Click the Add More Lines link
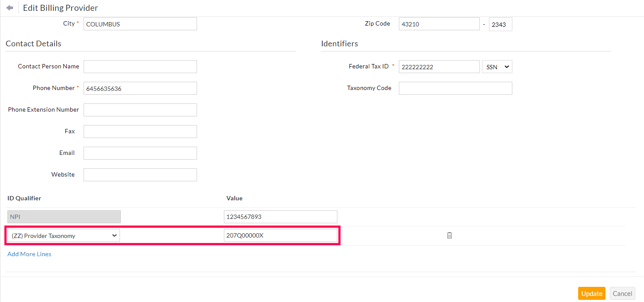This screenshot has width=644, height=302. (29, 254)
